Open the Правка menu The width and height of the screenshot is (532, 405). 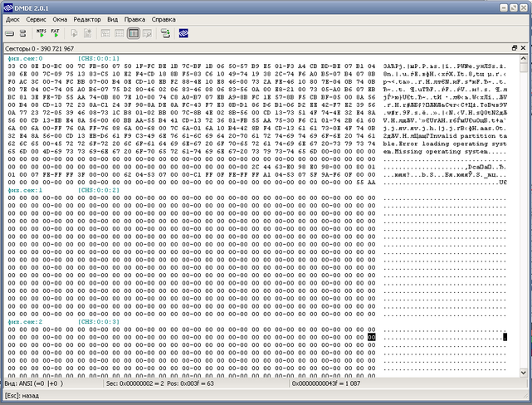(134, 17)
